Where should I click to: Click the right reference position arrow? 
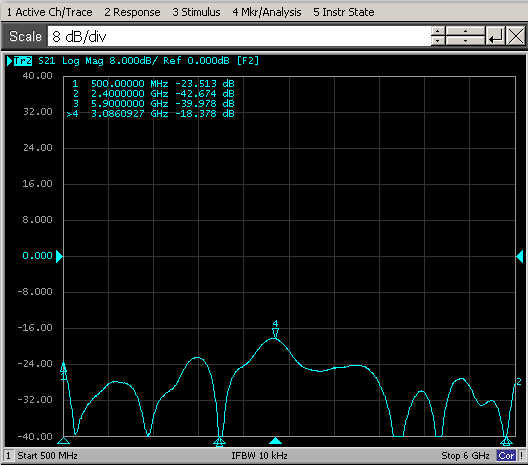tap(520, 256)
